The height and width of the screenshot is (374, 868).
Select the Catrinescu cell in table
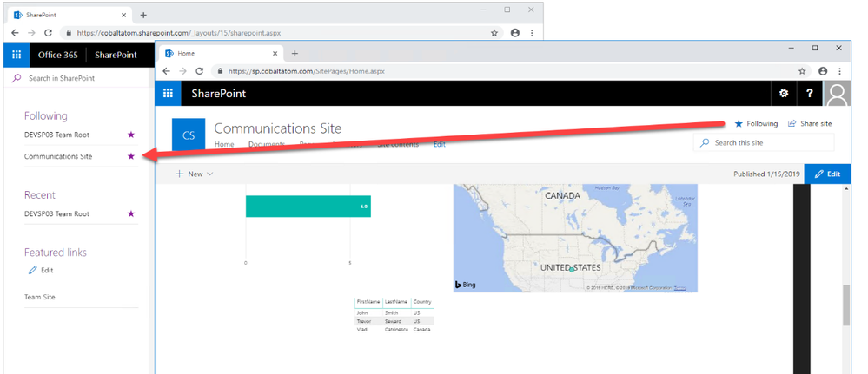[397, 329]
